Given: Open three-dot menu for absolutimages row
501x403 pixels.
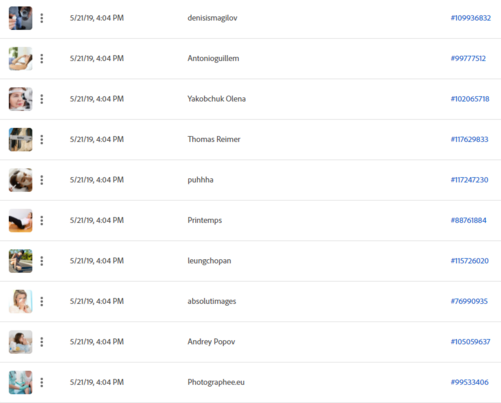Looking at the screenshot, I should [x=42, y=301].
